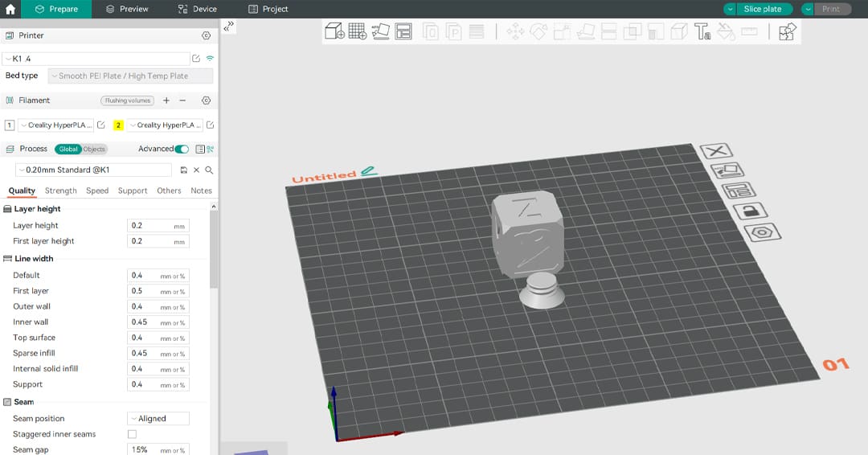The height and width of the screenshot is (455, 868).
Task: Click the First layer line width field
Action: click(158, 291)
